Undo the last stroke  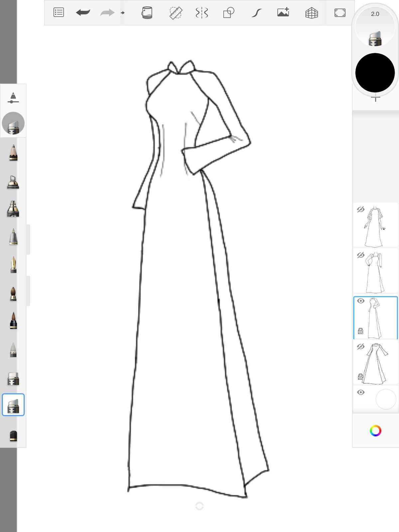[x=83, y=13]
